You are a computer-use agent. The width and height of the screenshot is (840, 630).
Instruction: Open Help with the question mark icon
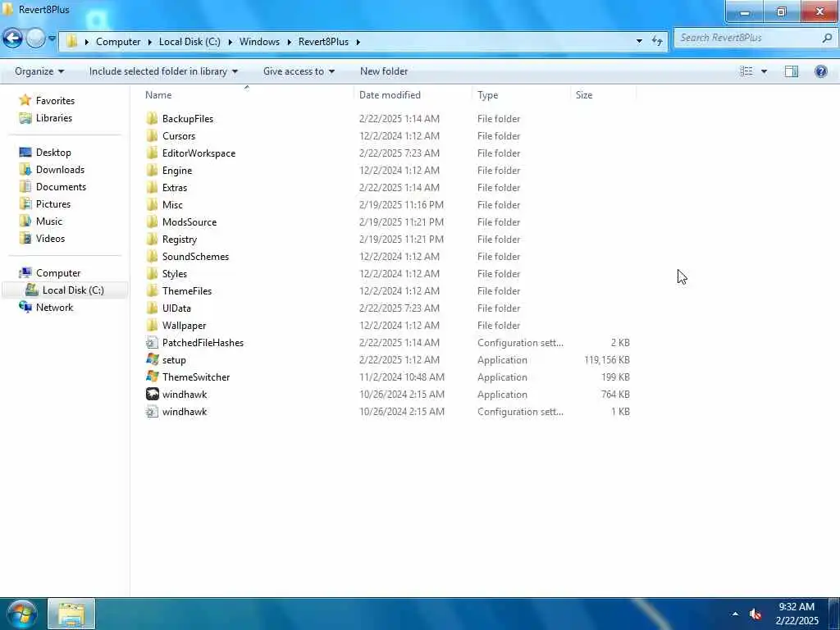point(820,71)
